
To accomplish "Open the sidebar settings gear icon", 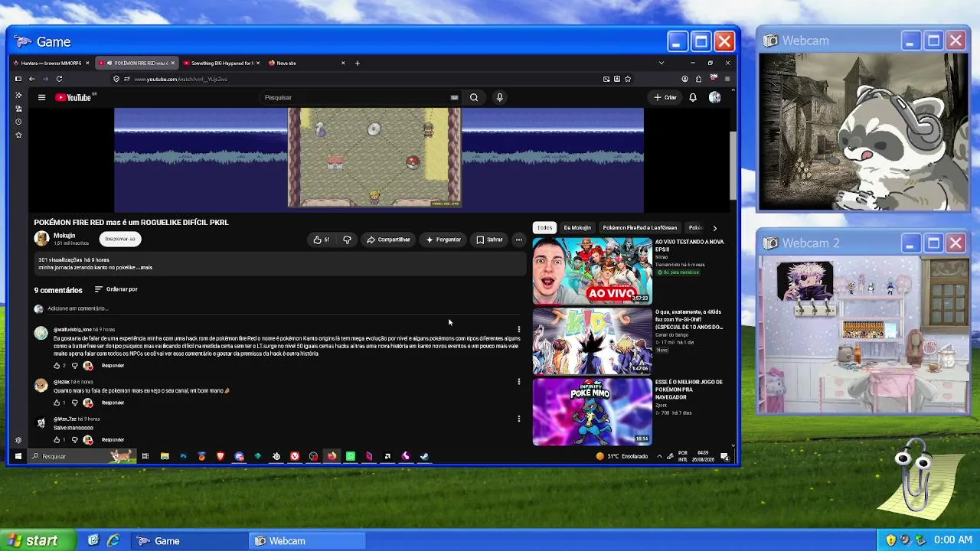I will point(18,441).
